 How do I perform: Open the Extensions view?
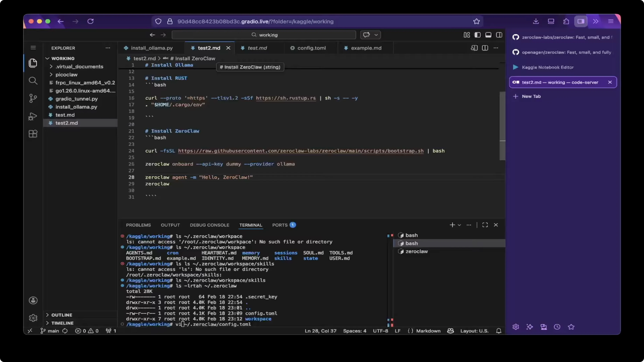click(33, 134)
